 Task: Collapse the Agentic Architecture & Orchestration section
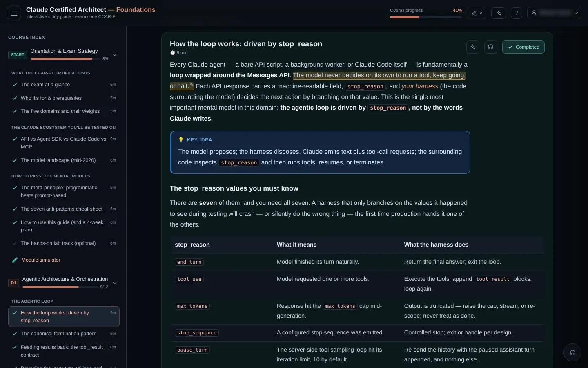click(115, 283)
